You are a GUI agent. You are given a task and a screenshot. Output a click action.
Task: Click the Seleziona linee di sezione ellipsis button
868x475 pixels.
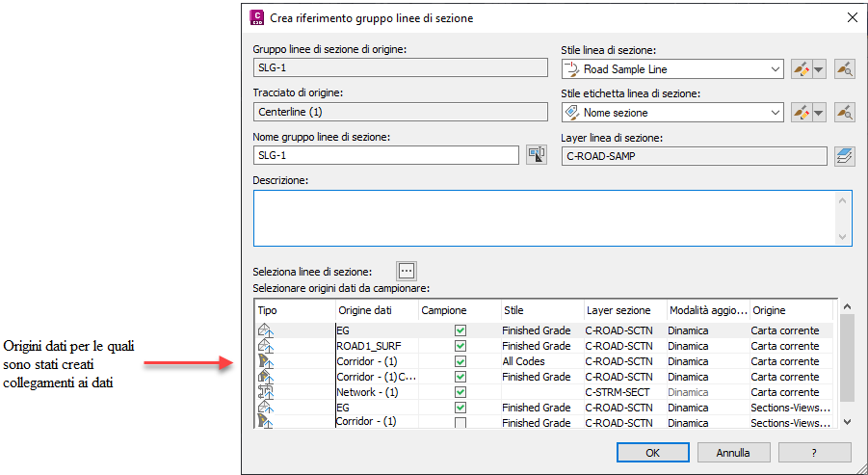click(x=406, y=271)
